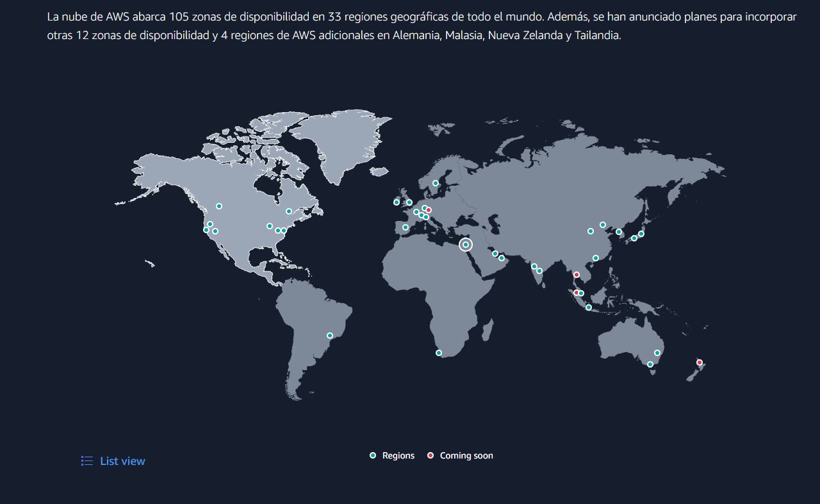Click the paragraph starting 'La nube de AWS'

click(x=422, y=26)
